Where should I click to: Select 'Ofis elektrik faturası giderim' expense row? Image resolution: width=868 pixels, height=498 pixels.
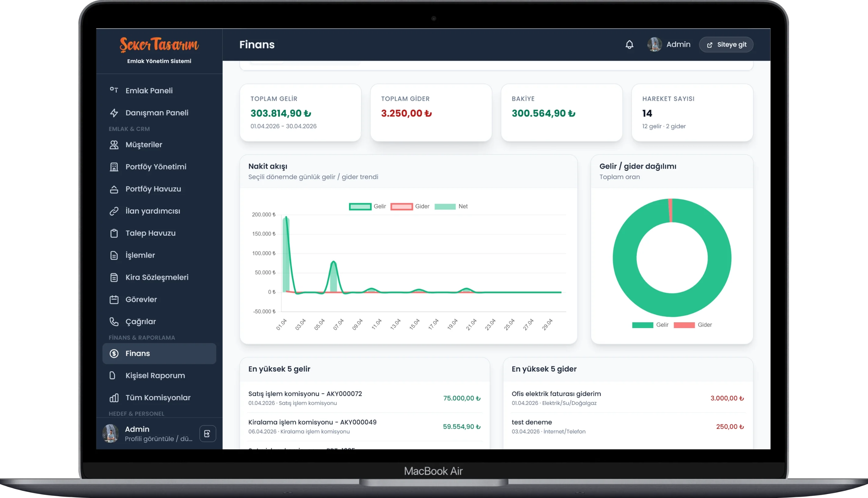(x=628, y=398)
